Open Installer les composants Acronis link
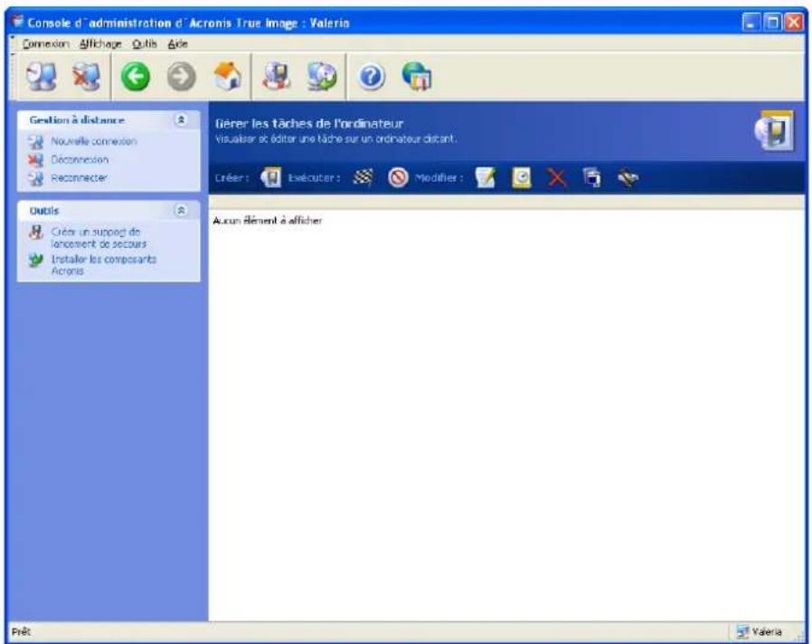 click(104, 265)
